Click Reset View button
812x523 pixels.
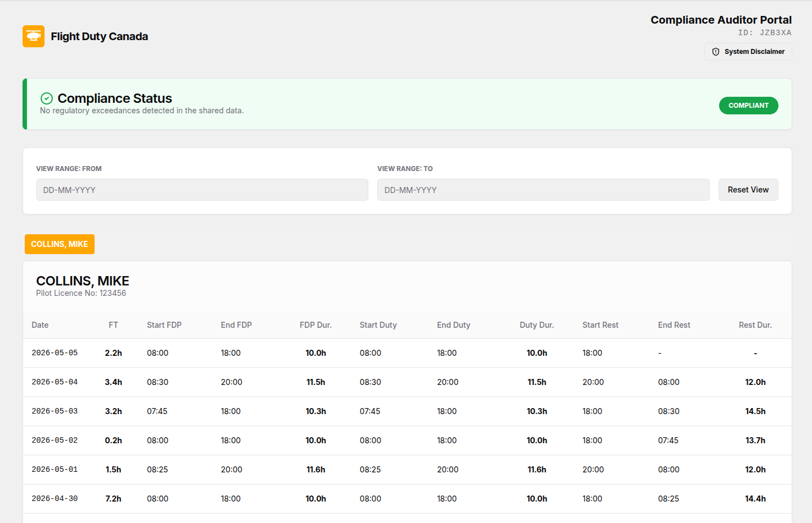(x=748, y=190)
